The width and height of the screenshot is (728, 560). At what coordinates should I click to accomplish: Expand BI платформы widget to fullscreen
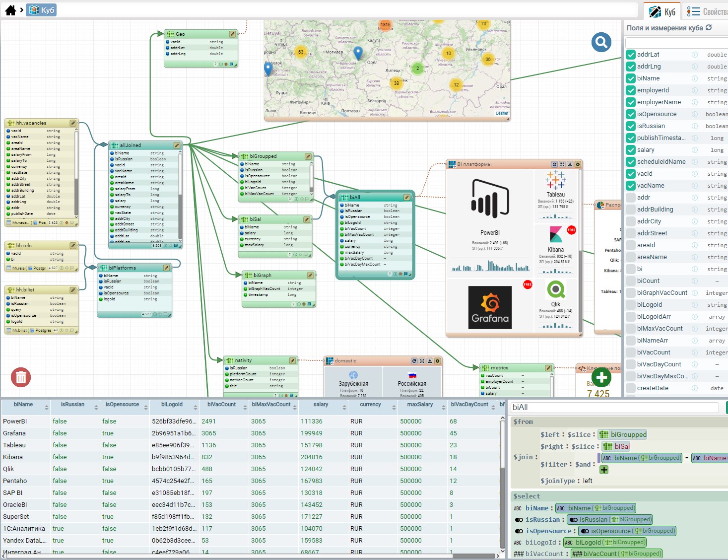point(562,164)
